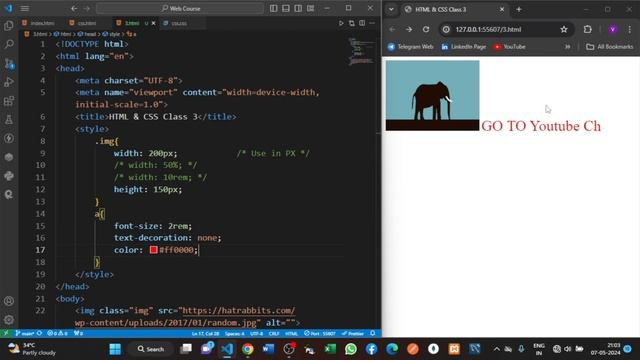This screenshot has height=360, width=640.
Task: Open the Search view in VS Code sidebar
Action: pyautogui.click(x=9, y=44)
